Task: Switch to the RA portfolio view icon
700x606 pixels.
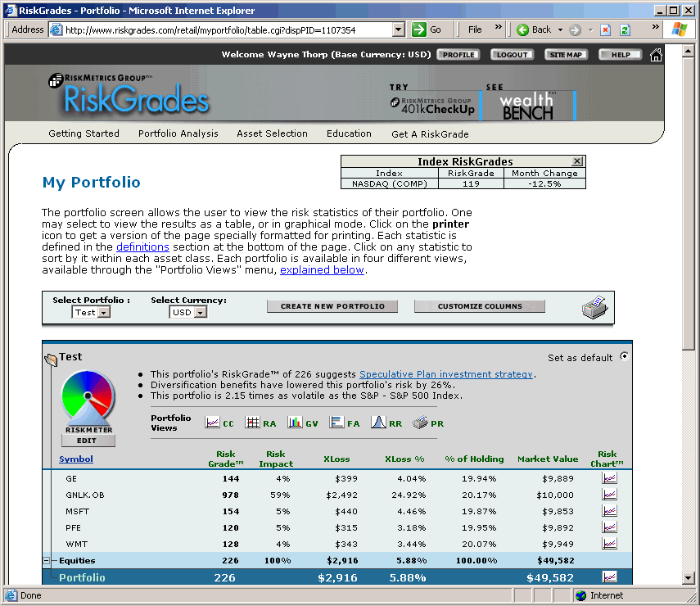Action: [254, 423]
